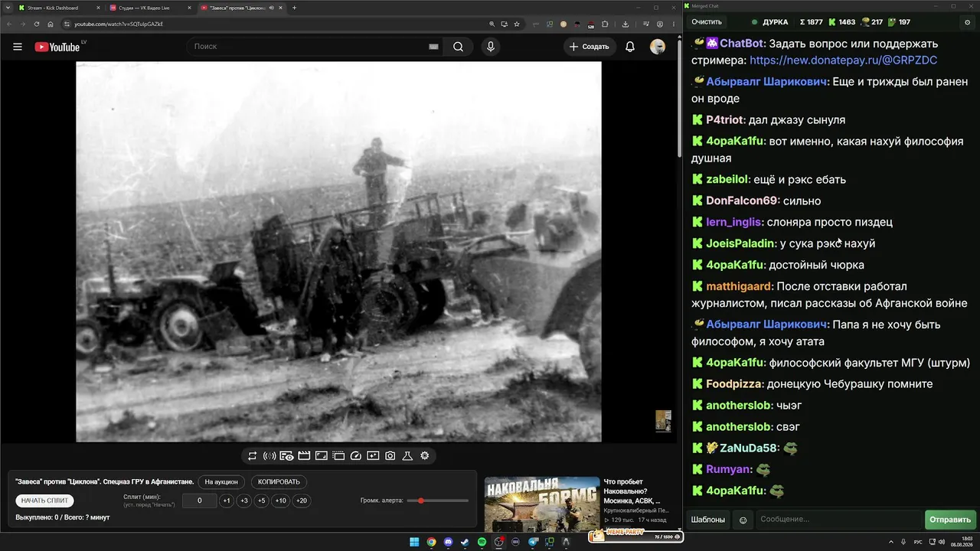980x551 pixels.
Task: Click the Chrome address bar URL
Action: tap(119, 24)
